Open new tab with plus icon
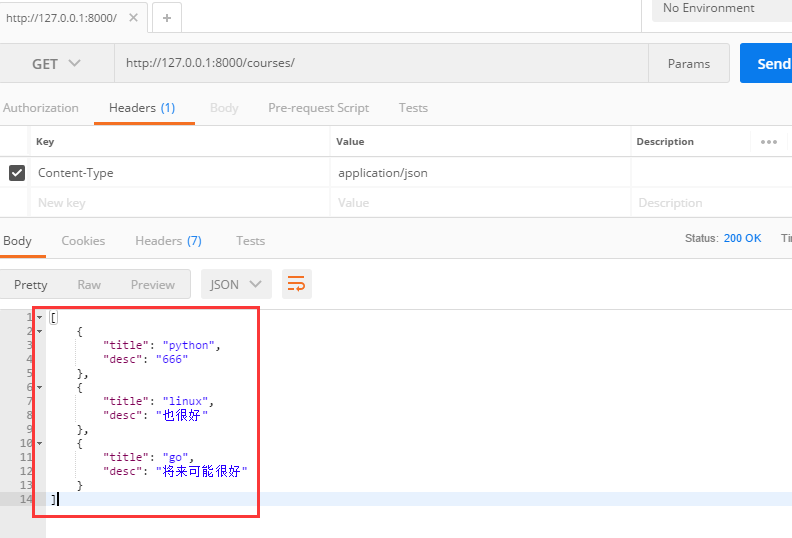Image resolution: width=792 pixels, height=538 pixels. pos(166,18)
